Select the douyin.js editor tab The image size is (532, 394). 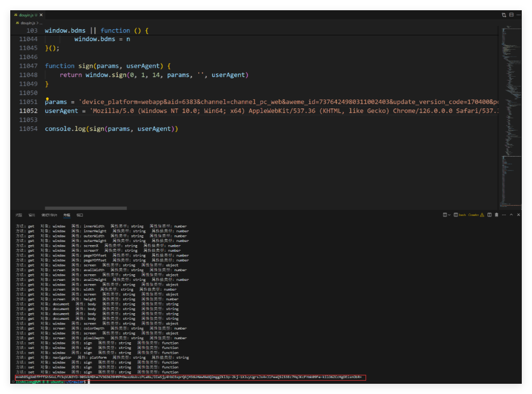(28, 15)
